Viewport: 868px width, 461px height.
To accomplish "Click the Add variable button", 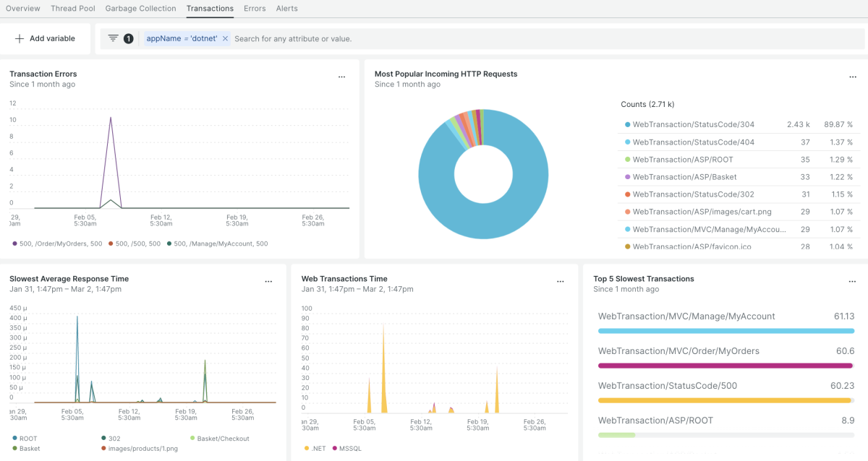I will tap(46, 38).
